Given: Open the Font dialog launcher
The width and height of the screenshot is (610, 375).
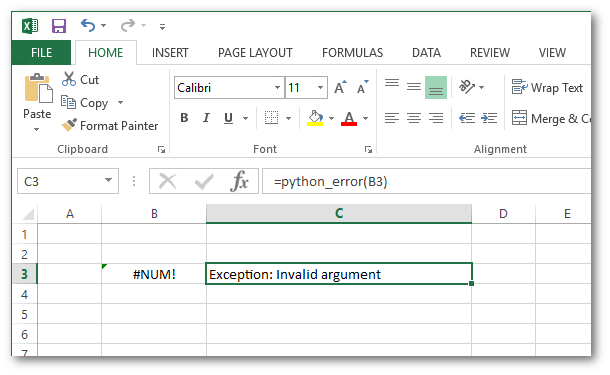Looking at the screenshot, I should coord(368,149).
